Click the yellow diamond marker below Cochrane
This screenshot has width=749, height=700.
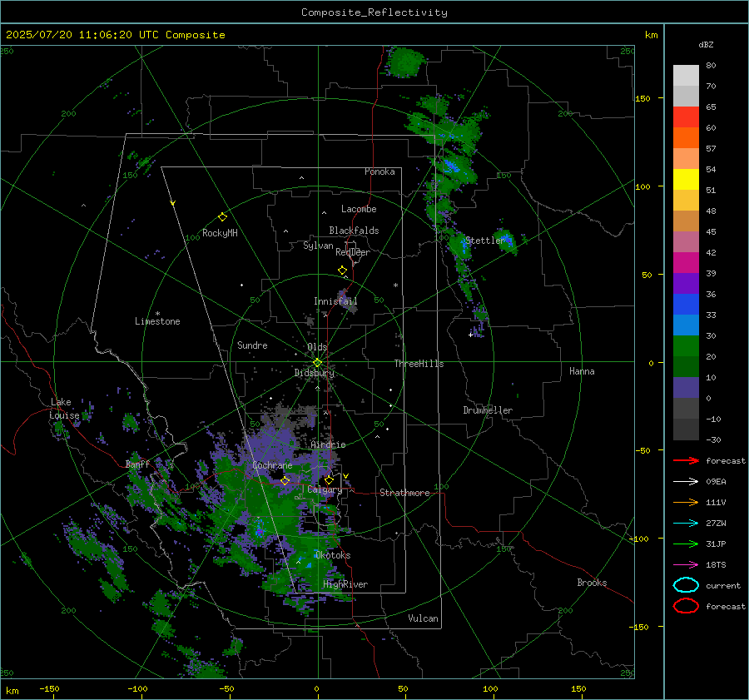click(285, 481)
